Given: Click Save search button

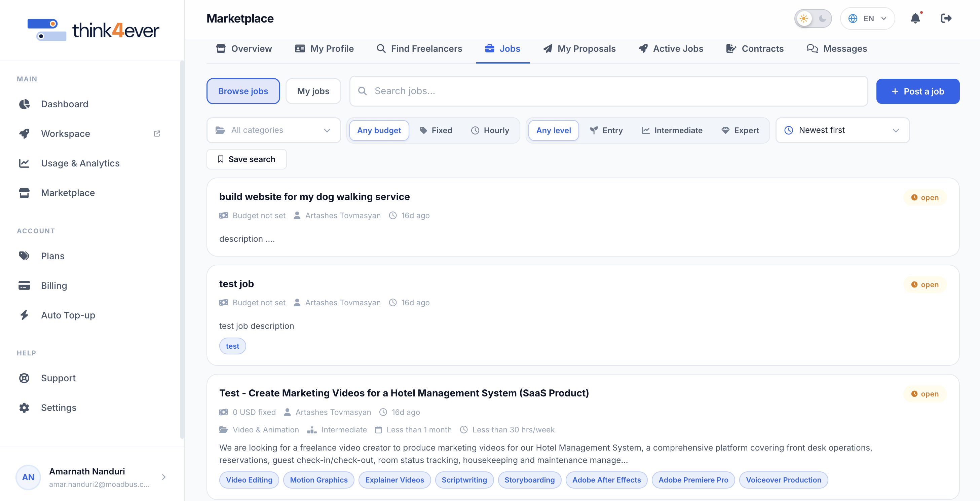Looking at the screenshot, I should [247, 159].
